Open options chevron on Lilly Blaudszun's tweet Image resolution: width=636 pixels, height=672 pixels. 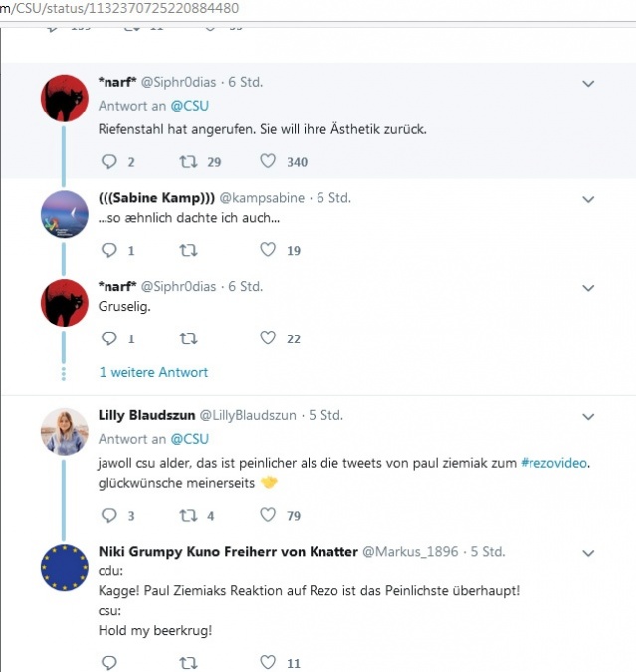tap(588, 416)
